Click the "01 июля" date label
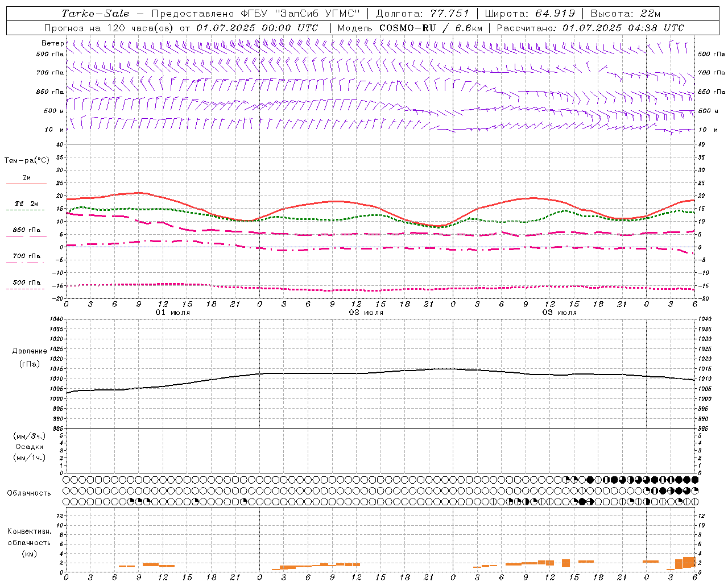728x582 pixels. pos(173,312)
